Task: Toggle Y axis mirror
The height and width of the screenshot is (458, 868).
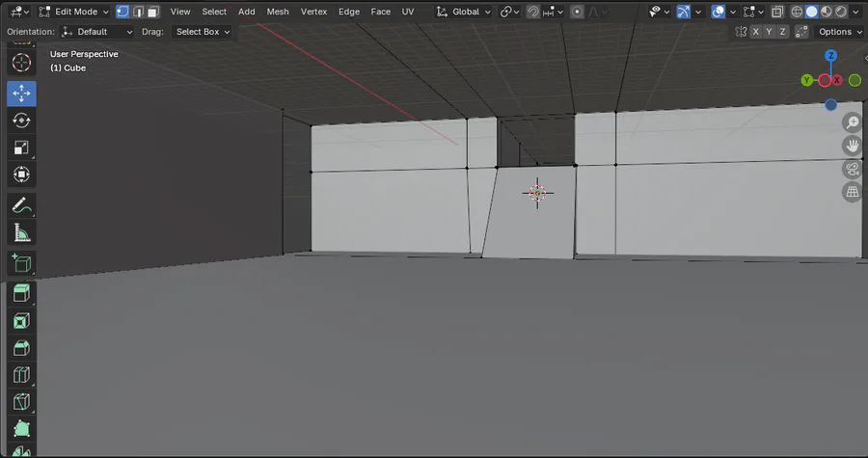Action: (x=769, y=32)
